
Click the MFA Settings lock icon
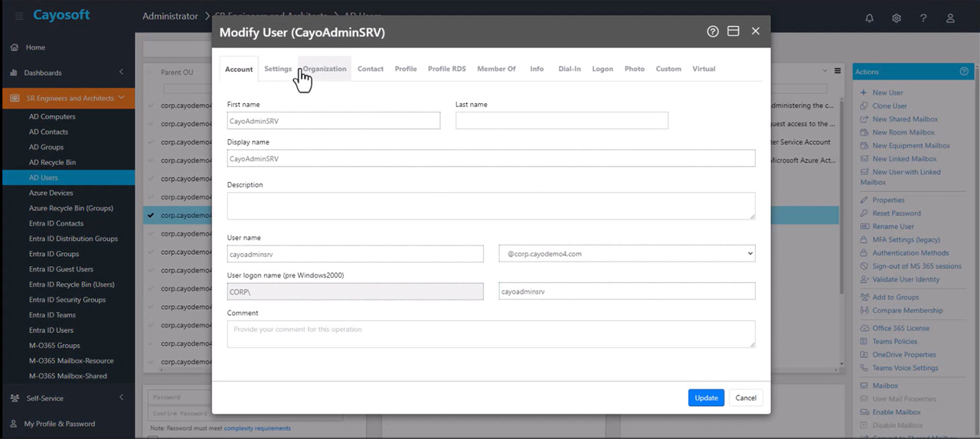click(x=864, y=239)
